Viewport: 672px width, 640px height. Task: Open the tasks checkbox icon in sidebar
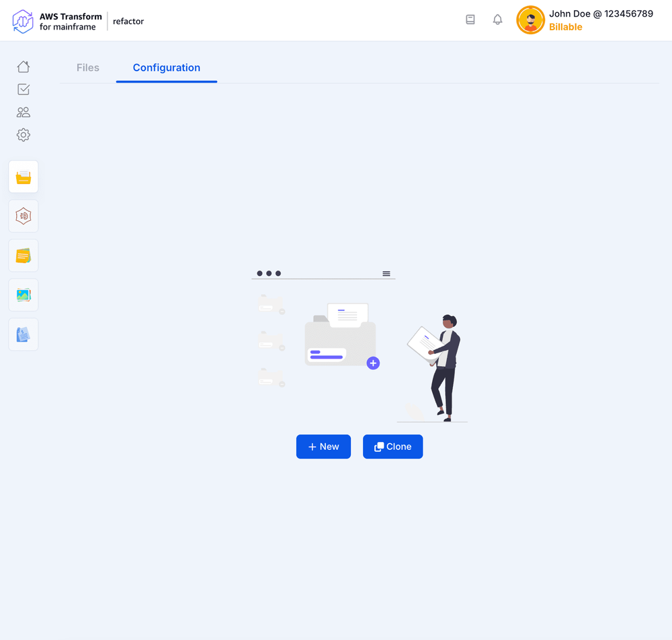24,89
